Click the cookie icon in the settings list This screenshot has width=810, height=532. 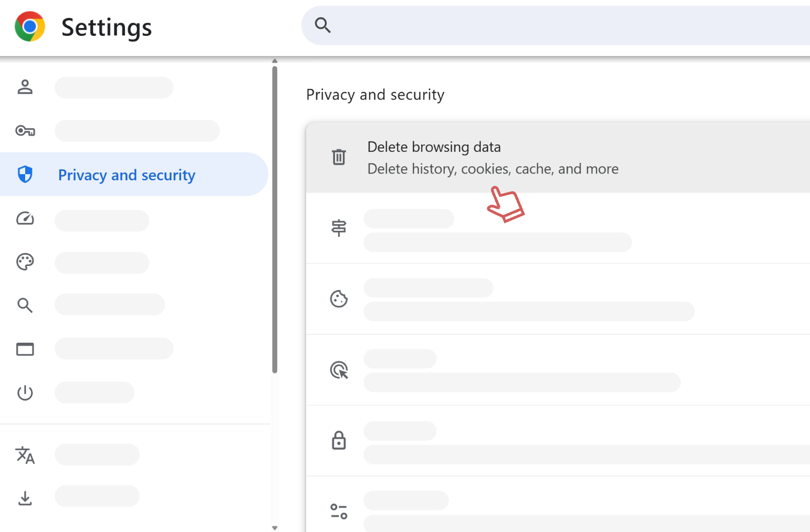338,299
